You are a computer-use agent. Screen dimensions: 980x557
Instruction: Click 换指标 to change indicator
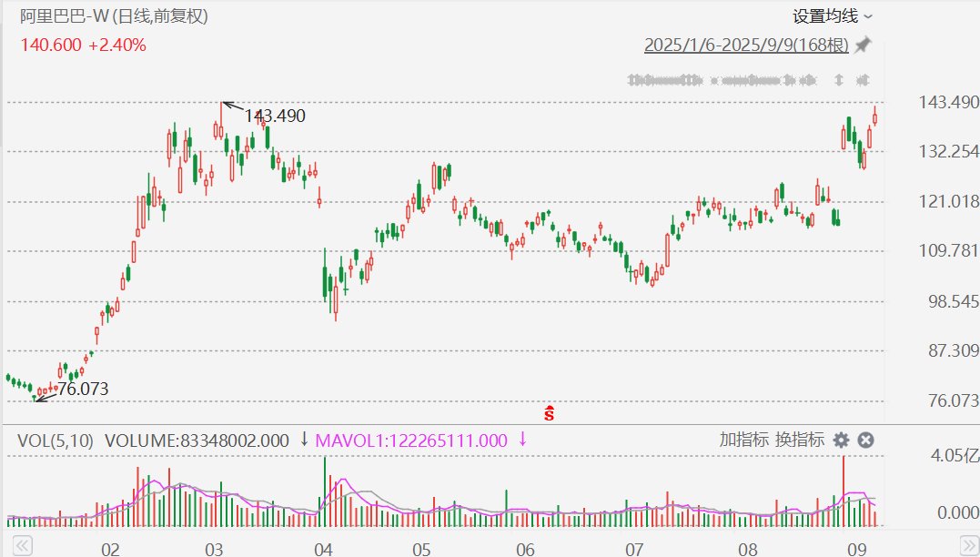[x=799, y=440]
